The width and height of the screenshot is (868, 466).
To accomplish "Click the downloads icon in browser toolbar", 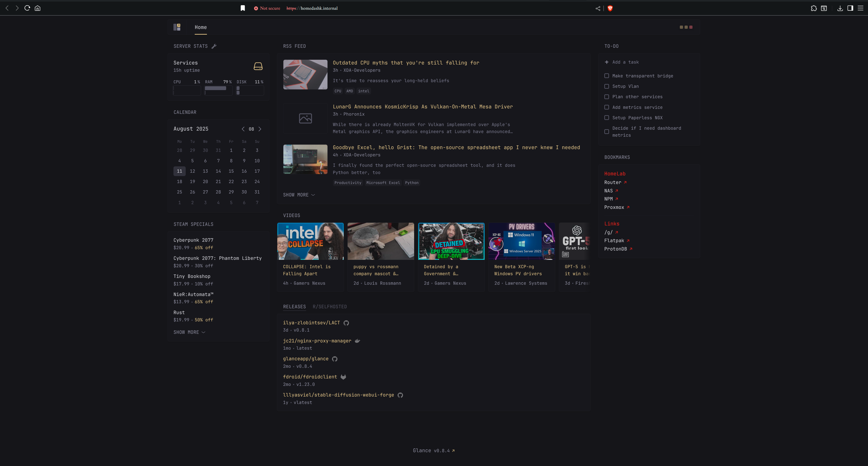I will point(840,8).
